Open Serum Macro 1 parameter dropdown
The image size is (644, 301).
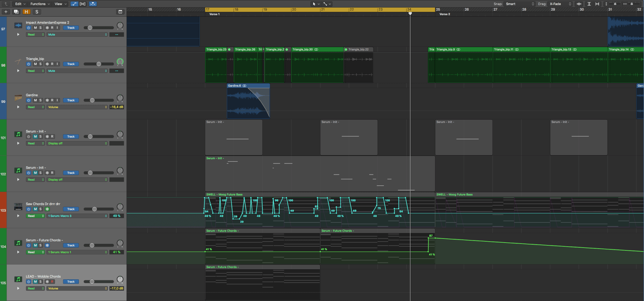coord(77,252)
